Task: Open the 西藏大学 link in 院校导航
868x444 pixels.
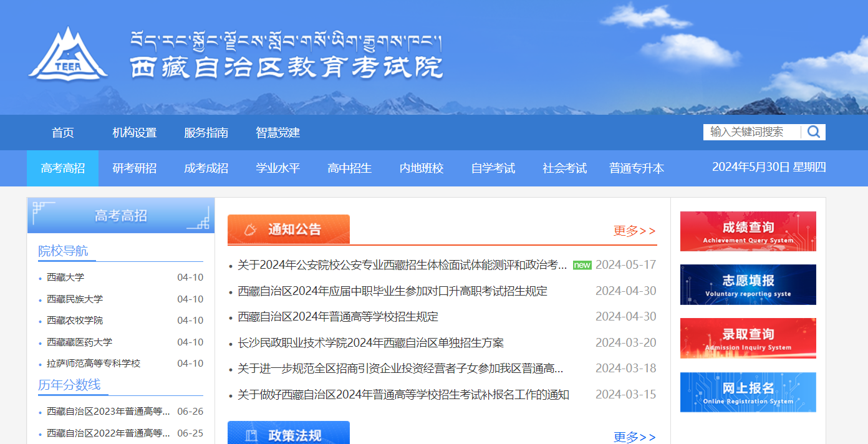Action: (x=65, y=277)
